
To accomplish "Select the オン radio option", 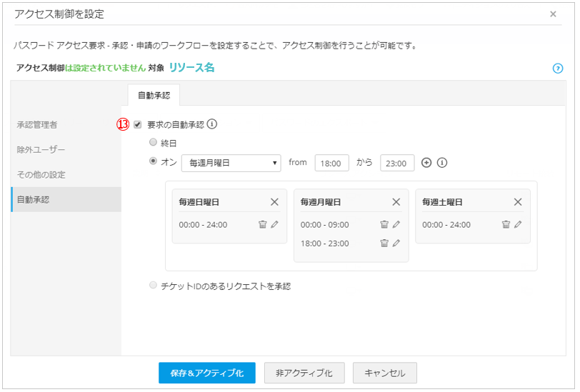I will click(x=153, y=161).
